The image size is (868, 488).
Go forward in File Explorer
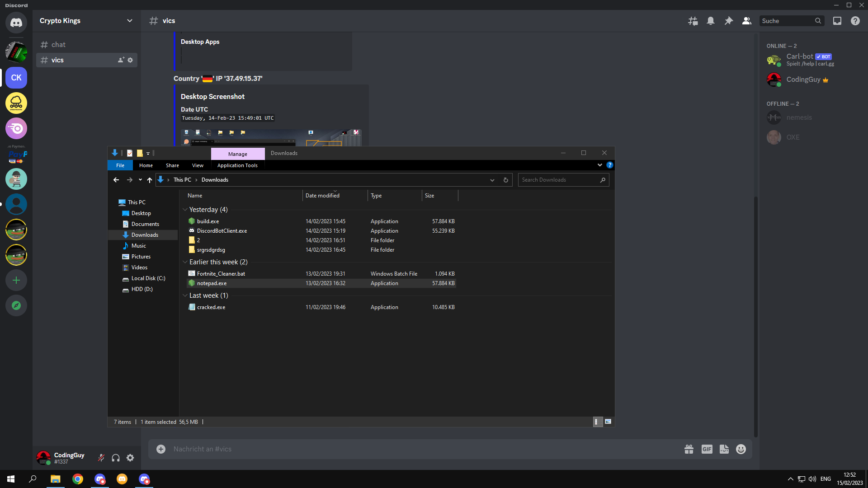[x=130, y=180]
